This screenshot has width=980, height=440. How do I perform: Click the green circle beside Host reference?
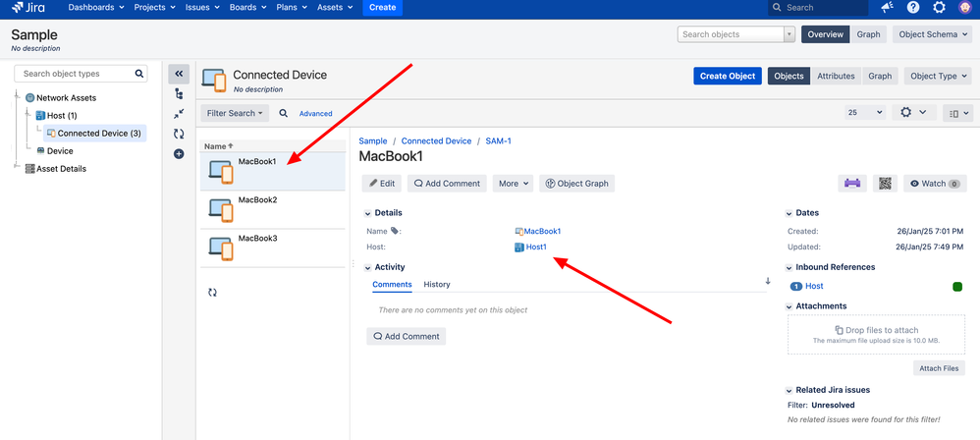pyautogui.click(x=956, y=286)
